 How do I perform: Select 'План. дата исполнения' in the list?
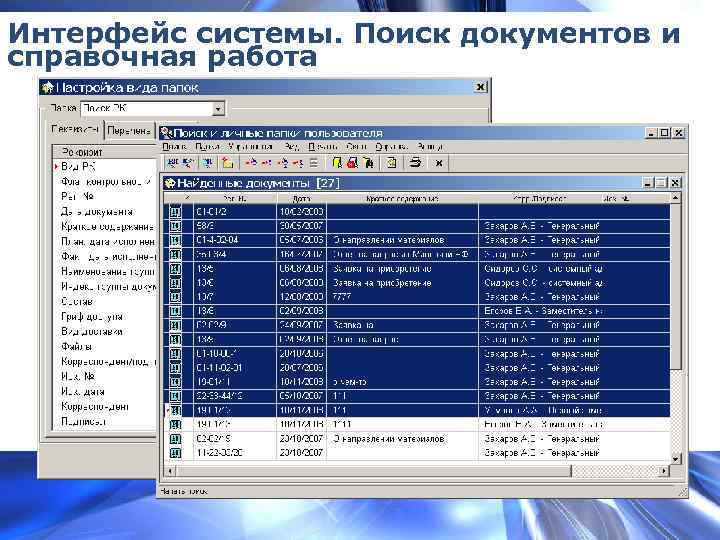[x=108, y=242]
